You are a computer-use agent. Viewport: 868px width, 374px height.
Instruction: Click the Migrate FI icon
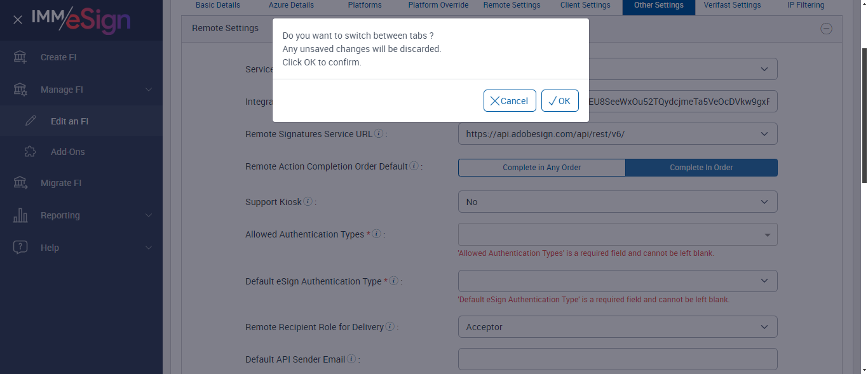(x=20, y=183)
